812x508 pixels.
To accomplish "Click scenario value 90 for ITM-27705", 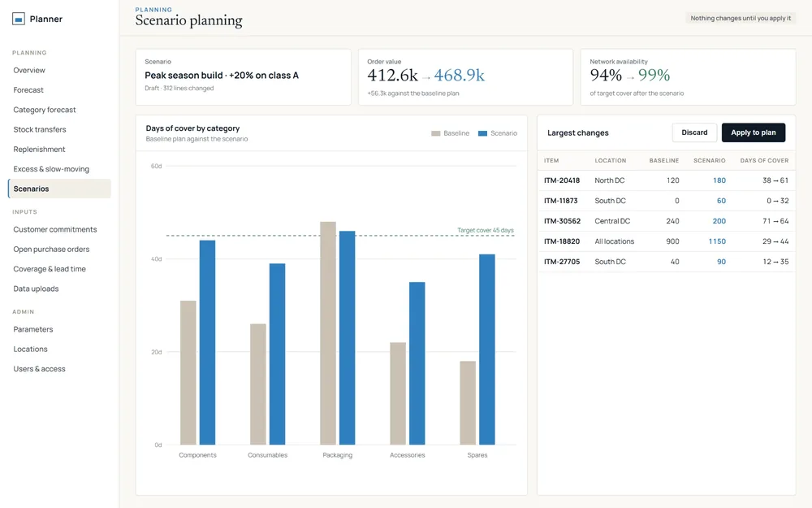I will click(721, 262).
